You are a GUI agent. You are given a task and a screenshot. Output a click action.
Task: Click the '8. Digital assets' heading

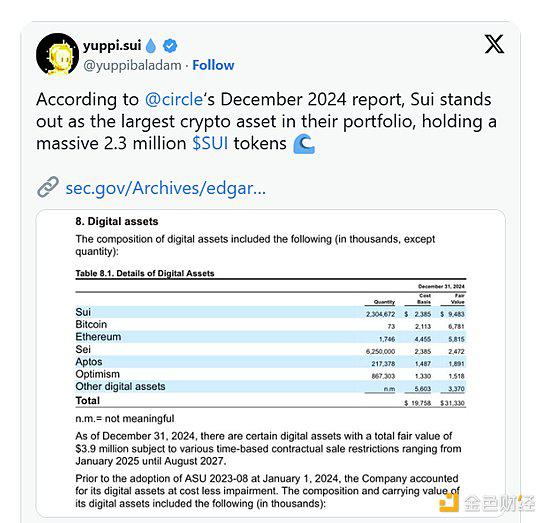(117, 221)
